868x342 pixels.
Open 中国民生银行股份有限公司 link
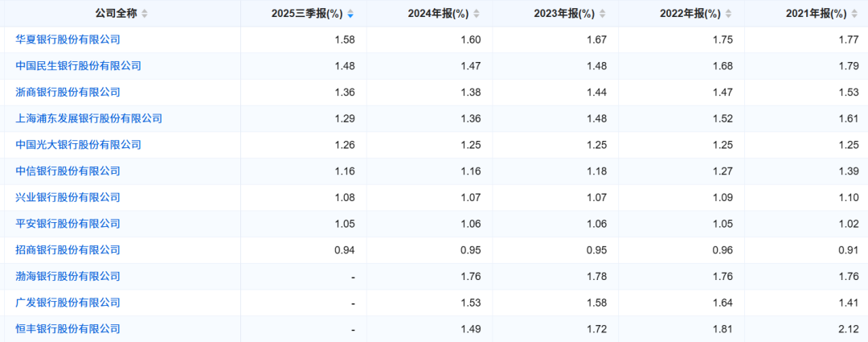tap(78, 66)
